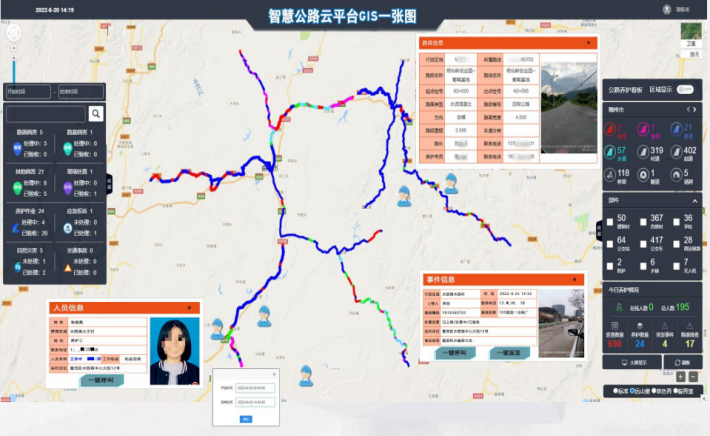Toggle the 区域显示 OFF switch
Viewport: 710px width, 436px height.
pyautogui.click(x=685, y=90)
